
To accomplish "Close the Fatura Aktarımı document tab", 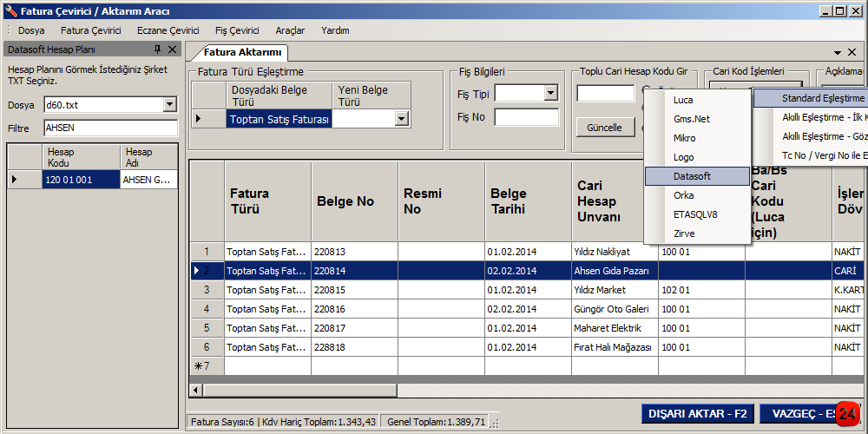I will (x=852, y=53).
